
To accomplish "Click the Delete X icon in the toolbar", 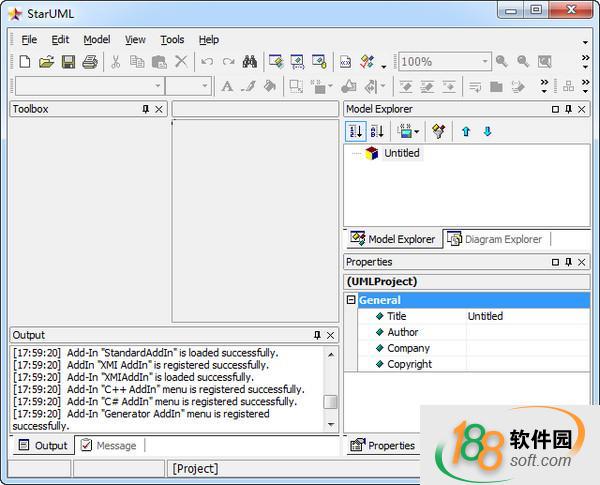I will 181,62.
